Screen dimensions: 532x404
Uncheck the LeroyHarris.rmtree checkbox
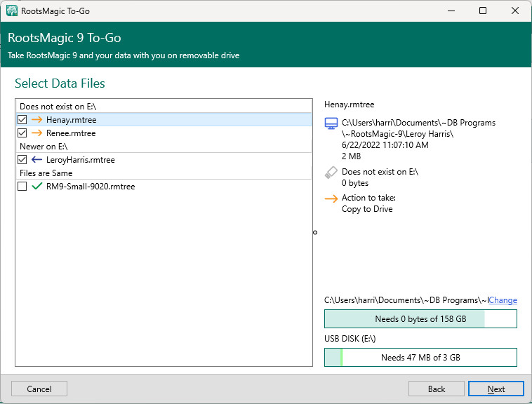tap(22, 160)
